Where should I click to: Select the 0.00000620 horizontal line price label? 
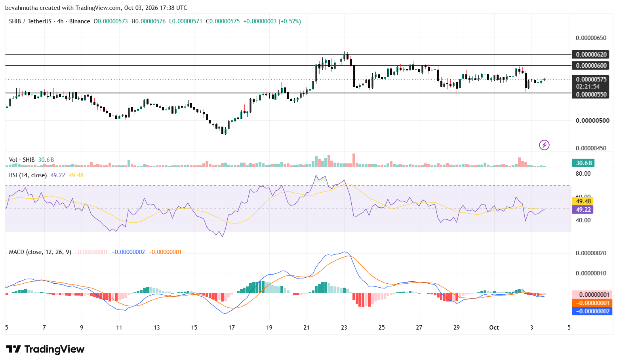click(591, 54)
